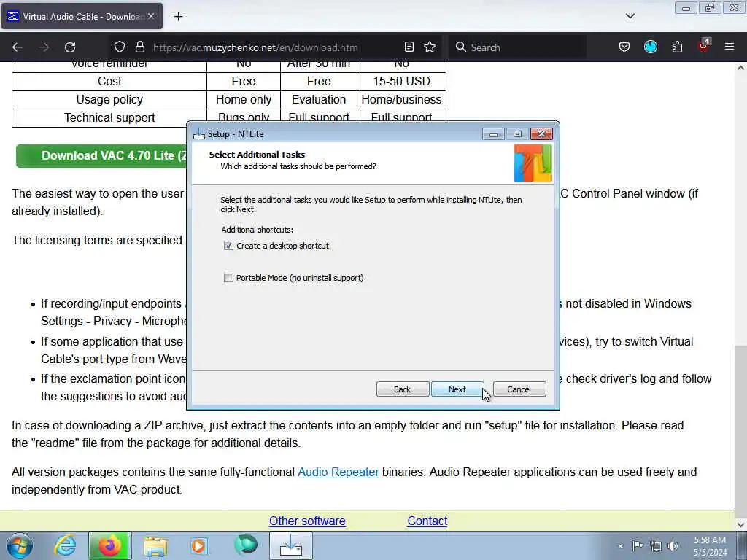Open the network tray icon
This screenshot has height=560, width=747.
[656, 546]
